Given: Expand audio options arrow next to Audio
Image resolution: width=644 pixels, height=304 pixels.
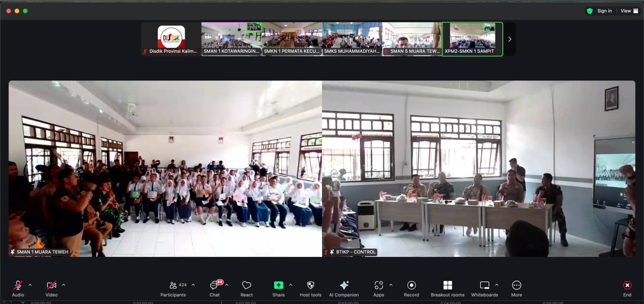Looking at the screenshot, I should pyautogui.click(x=30, y=285).
